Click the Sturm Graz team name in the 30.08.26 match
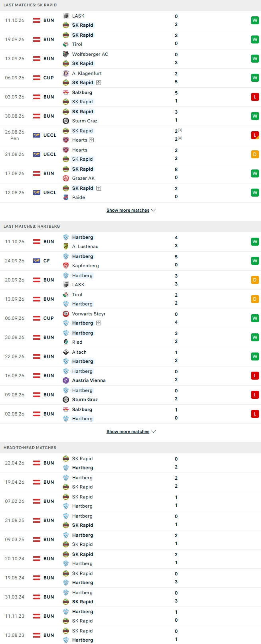This screenshot has width=261, height=644. 85,121
